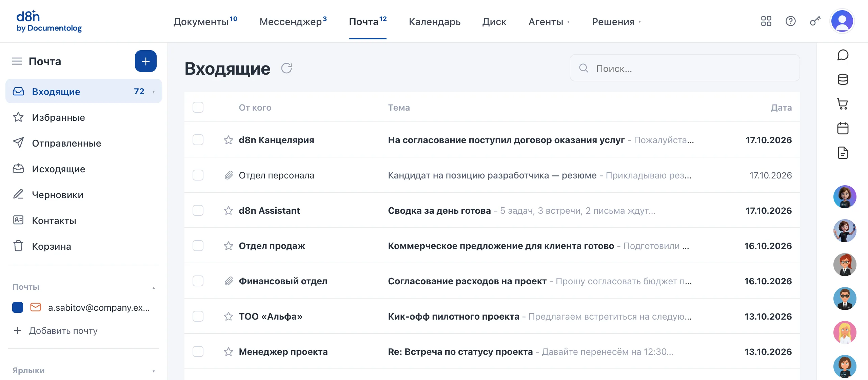Select the ТОО «Альфа» message checkbox
Image resolution: width=868 pixels, height=380 pixels.
pos(198,316)
